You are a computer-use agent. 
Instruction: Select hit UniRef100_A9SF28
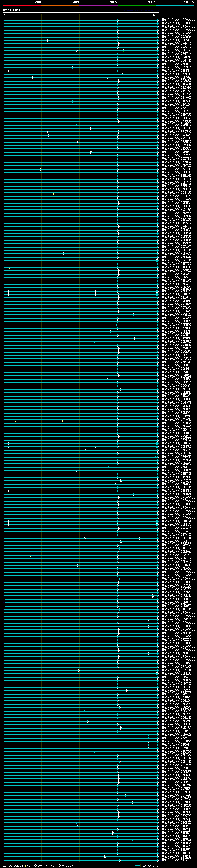(x=177, y=314)
